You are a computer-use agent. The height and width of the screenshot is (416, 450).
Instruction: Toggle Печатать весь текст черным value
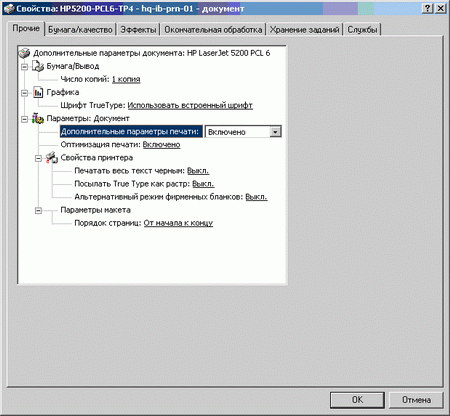[x=198, y=171]
